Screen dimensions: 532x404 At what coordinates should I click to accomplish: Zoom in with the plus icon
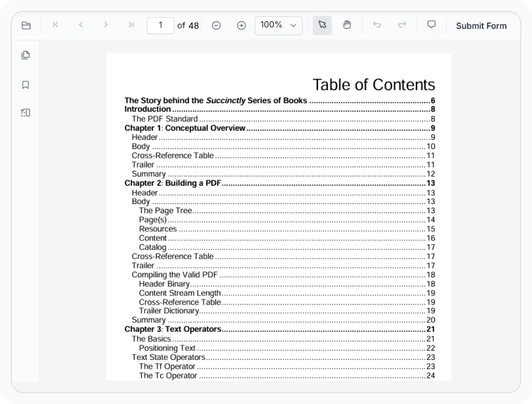[241, 26]
